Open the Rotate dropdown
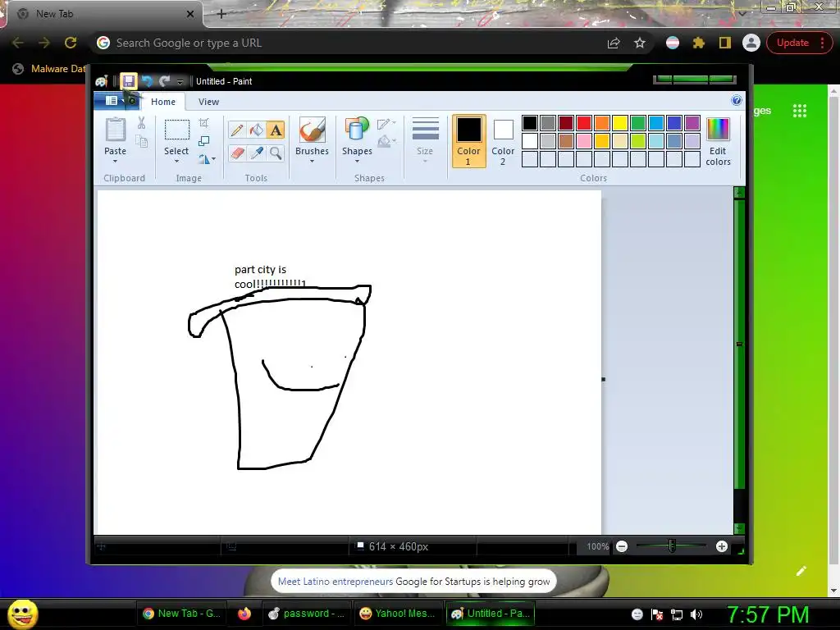 [207, 159]
